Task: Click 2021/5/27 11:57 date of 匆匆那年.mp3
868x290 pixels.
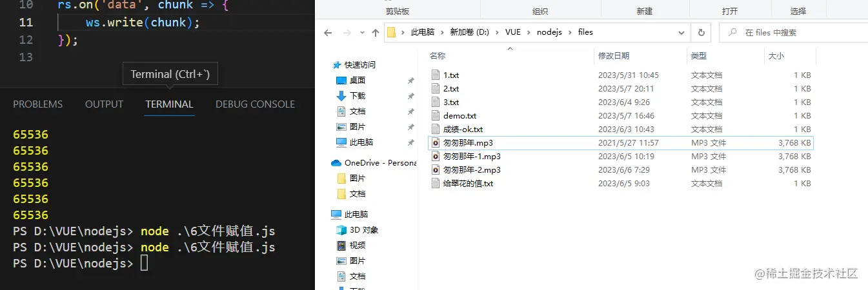Action: [x=629, y=142]
